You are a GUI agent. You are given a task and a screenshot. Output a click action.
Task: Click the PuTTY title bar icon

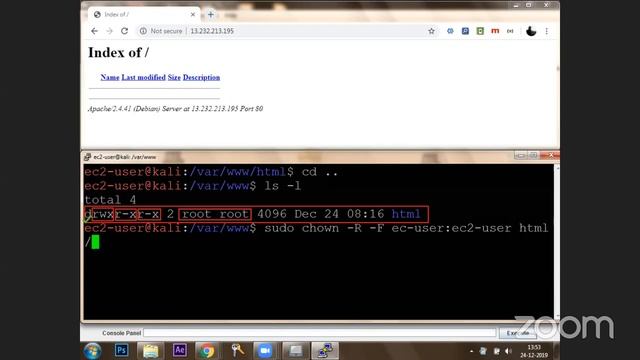[87, 157]
